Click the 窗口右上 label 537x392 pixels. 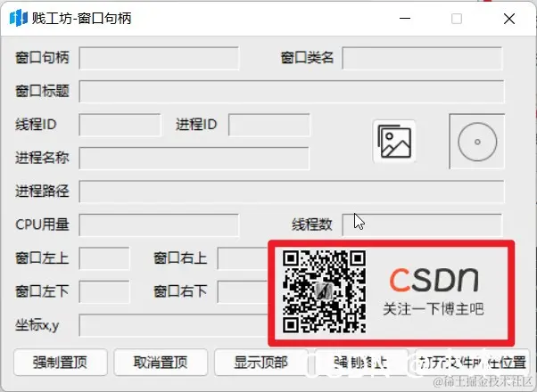click(x=180, y=257)
